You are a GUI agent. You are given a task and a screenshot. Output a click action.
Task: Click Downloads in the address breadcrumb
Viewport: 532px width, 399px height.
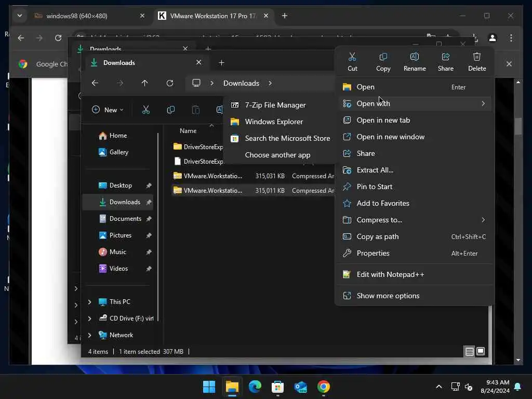click(241, 83)
